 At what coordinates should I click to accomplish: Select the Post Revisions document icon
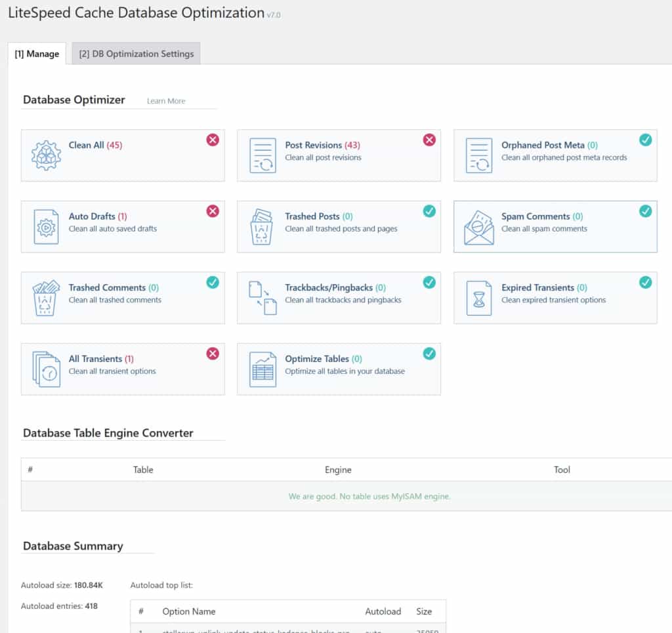[x=262, y=155]
